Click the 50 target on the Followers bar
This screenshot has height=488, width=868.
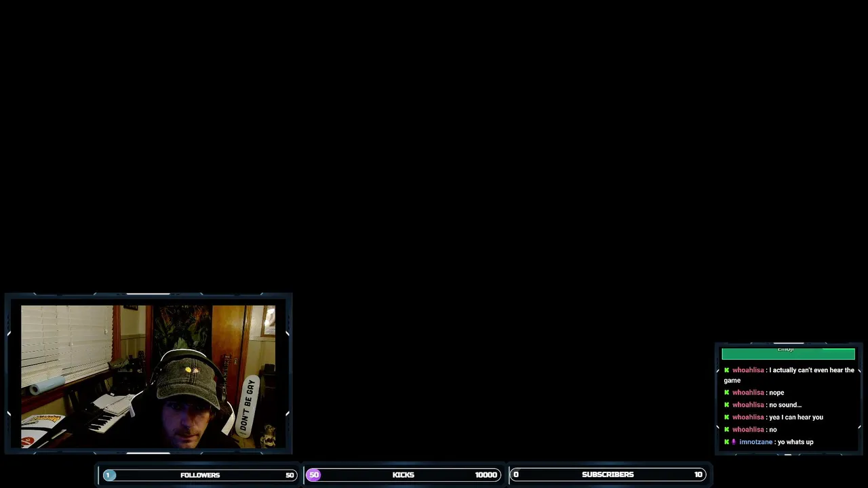[x=290, y=475]
